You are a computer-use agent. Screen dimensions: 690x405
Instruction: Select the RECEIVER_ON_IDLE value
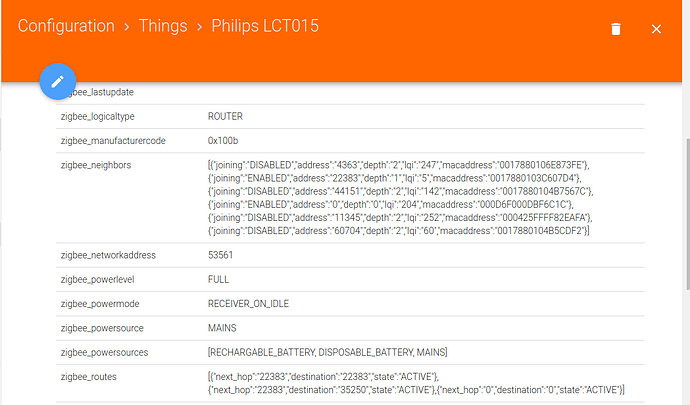coord(248,303)
